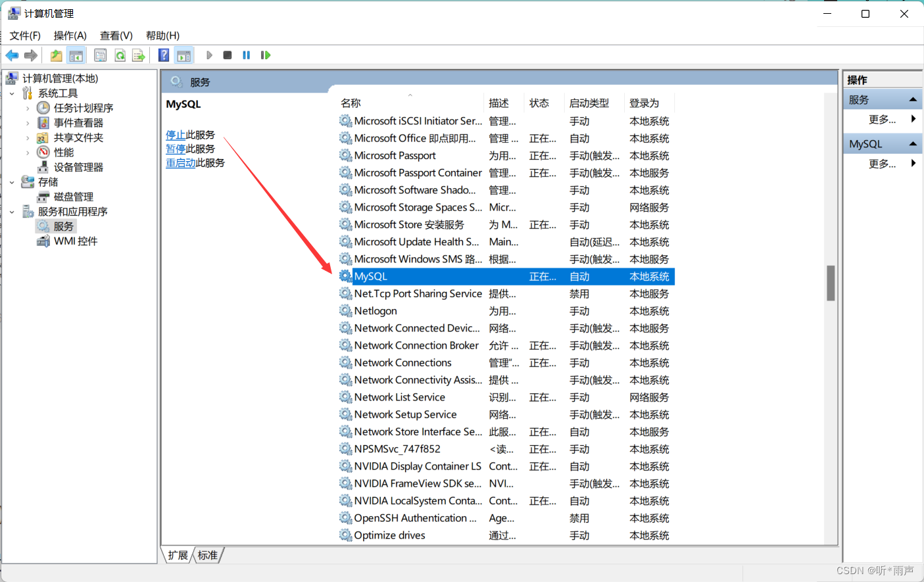This screenshot has height=582, width=924.
Task: Sort by the 状态 column header
Action: (544, 103)
